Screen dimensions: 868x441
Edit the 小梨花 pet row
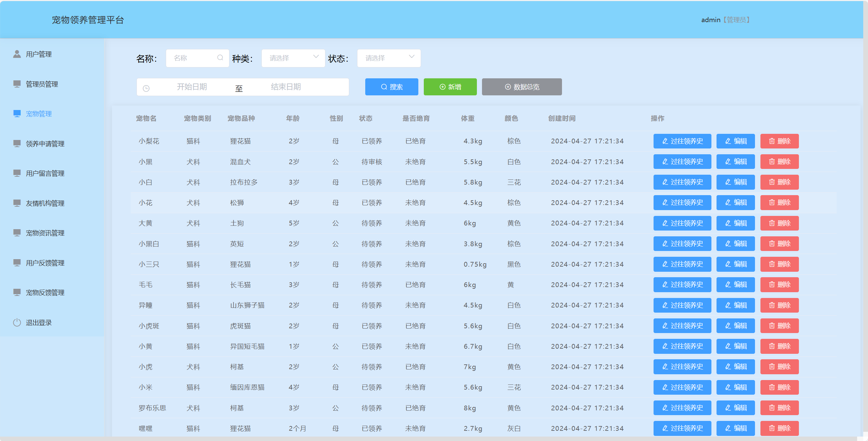pyautogui.click(x=735, y=141)
